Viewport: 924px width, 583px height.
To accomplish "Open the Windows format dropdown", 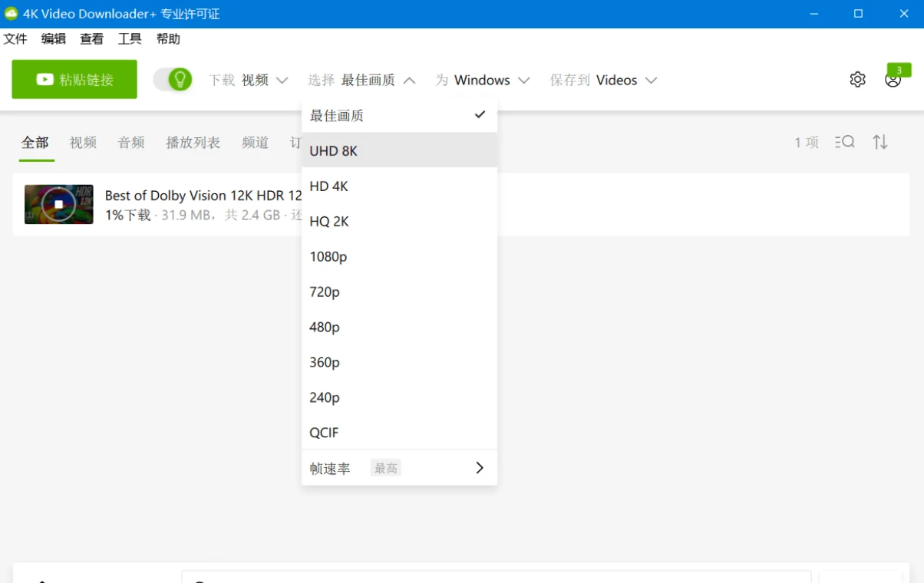I will point(483,80).
